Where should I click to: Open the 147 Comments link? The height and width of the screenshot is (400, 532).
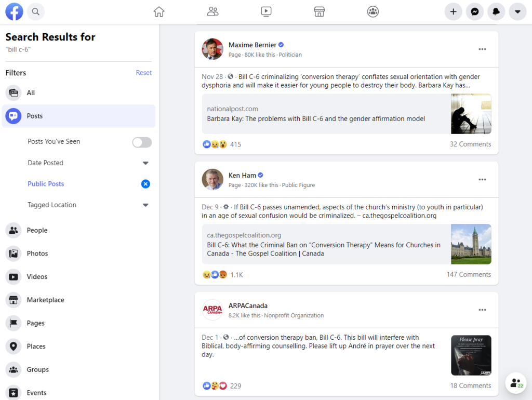point(469,274)
